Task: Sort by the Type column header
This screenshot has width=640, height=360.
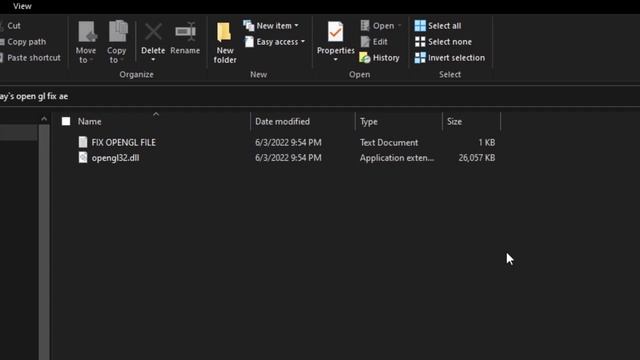Action: [x=369, y=122]
